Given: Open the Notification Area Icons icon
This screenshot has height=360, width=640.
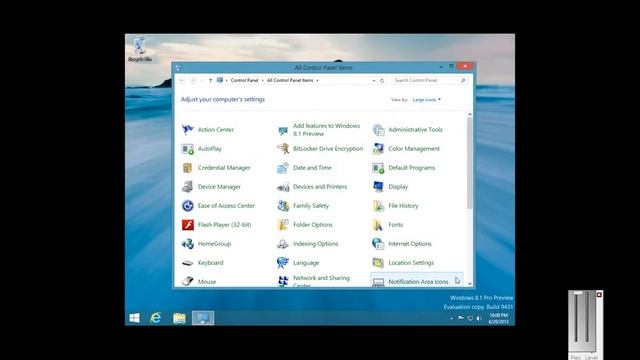Looking at the screenshot, I should [378, 282].
